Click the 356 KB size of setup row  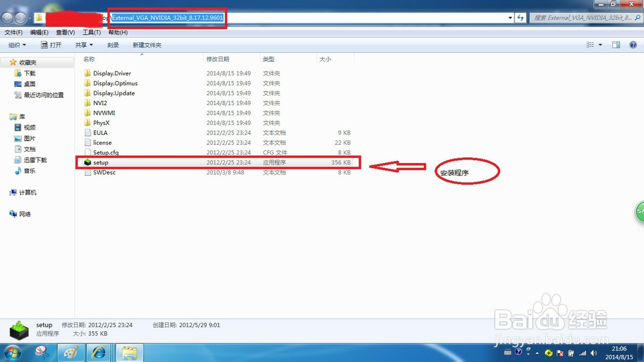tap(341, 162)
